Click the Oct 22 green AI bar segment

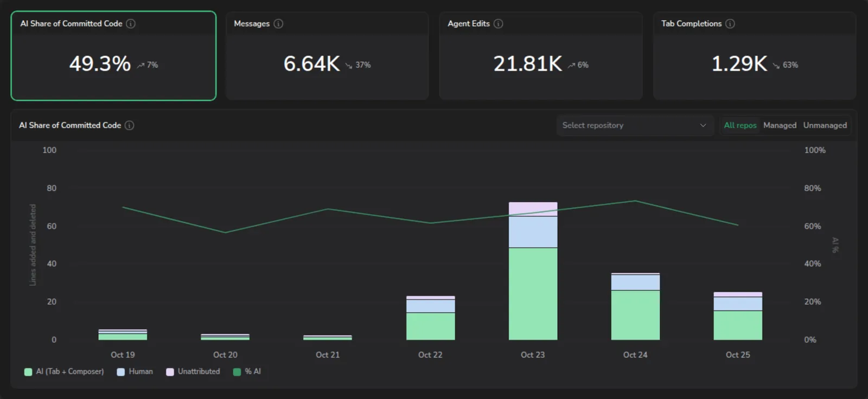pyautogui.click(x=430, y=326)
